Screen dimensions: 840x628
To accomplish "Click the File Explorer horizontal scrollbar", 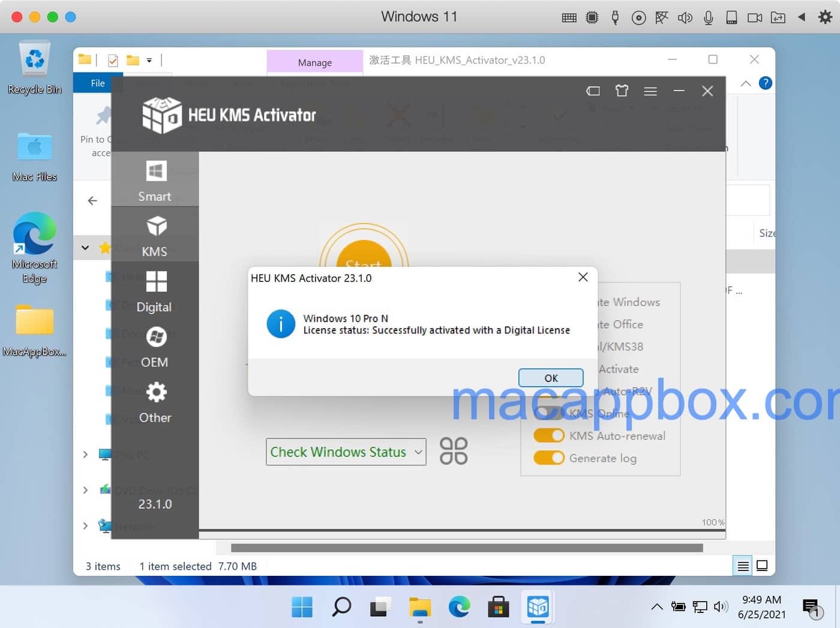I will (467, 548).
